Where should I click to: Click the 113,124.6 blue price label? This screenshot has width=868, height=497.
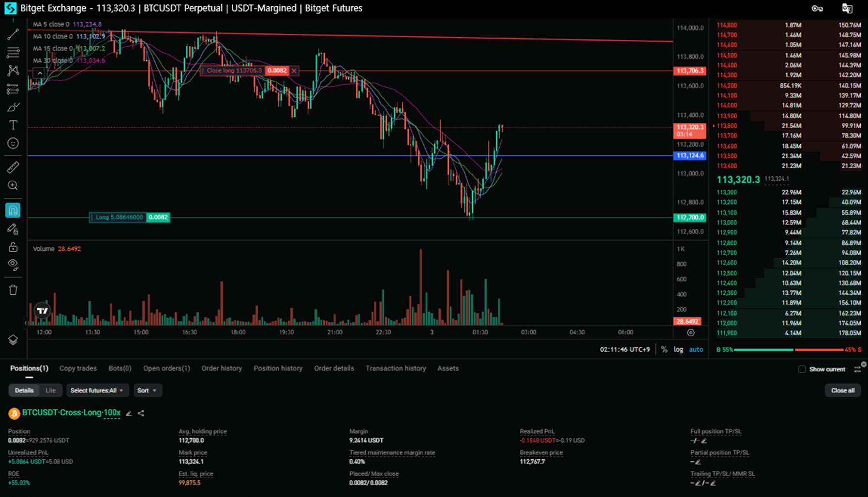tap(690, 155)
